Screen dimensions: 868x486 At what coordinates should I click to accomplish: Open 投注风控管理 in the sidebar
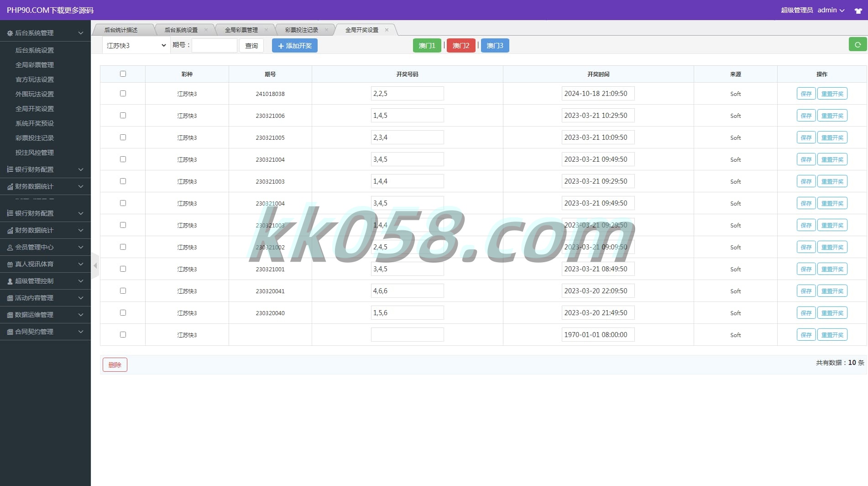(x=35, y=153)
